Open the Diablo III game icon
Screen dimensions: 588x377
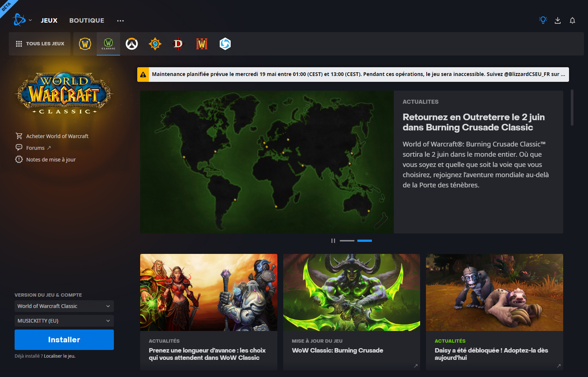tap(178, 44)
